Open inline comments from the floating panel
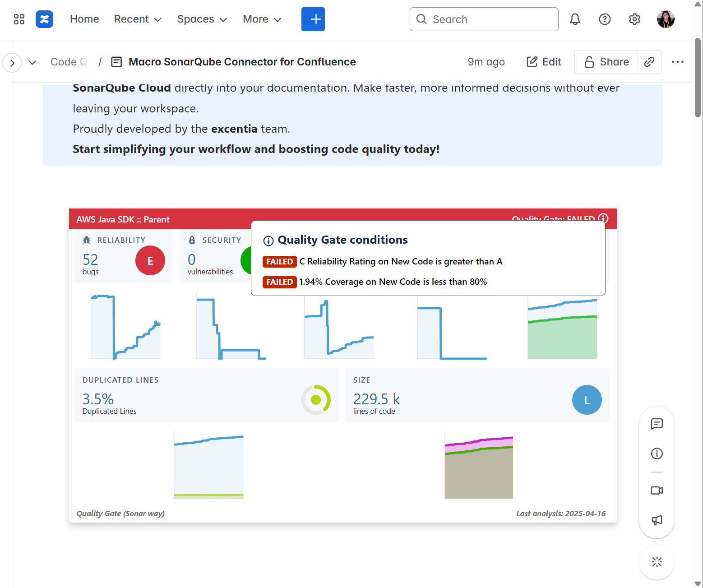This screenshot has width=703, height=588. pyautogui.click(x=657, y=424)
